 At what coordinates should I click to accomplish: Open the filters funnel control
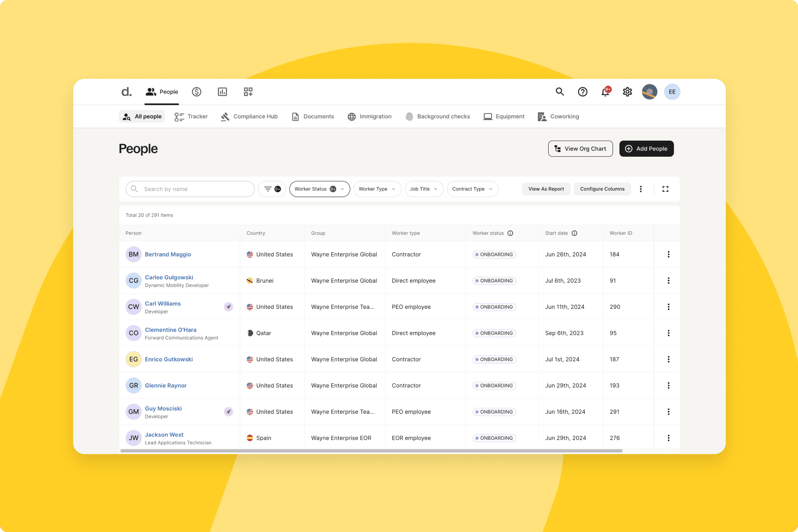coord(272,189)
